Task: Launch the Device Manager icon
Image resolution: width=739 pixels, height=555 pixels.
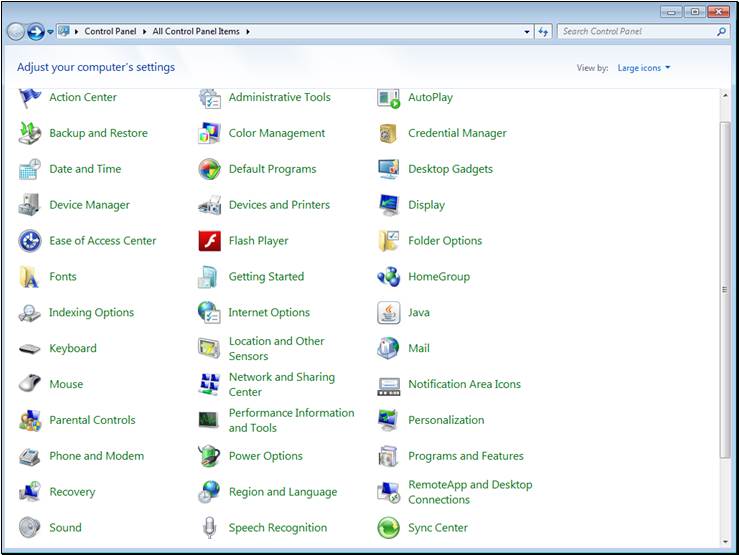Action: 30,204
